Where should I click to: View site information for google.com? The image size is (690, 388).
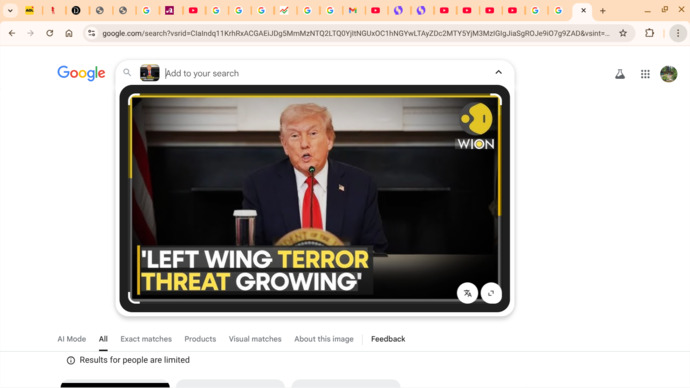92,33
